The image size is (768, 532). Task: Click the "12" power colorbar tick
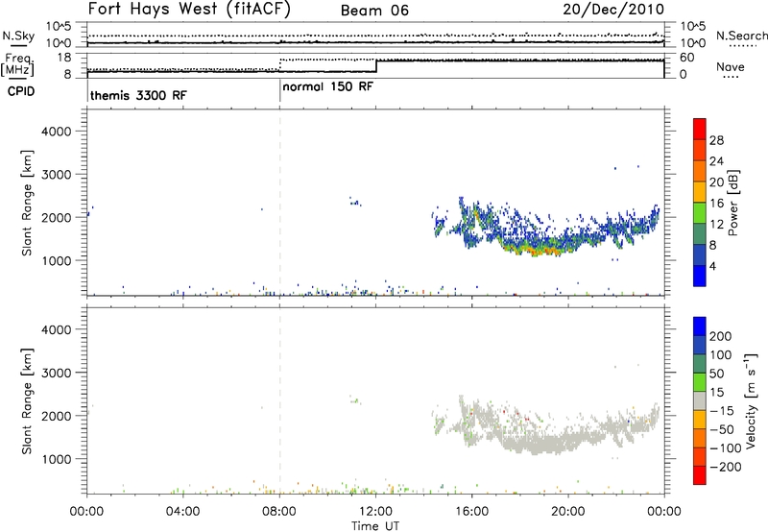pos(716,225)
